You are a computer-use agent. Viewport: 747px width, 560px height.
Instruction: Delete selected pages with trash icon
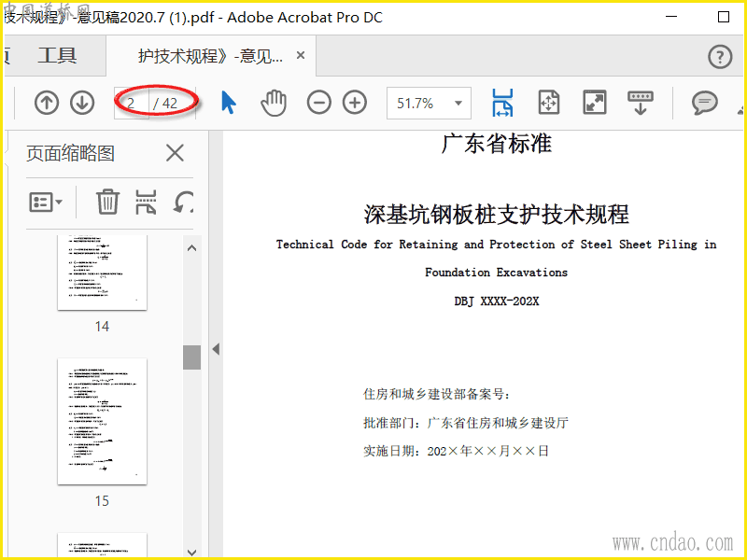pyautogui.click(x=107, y=202)
